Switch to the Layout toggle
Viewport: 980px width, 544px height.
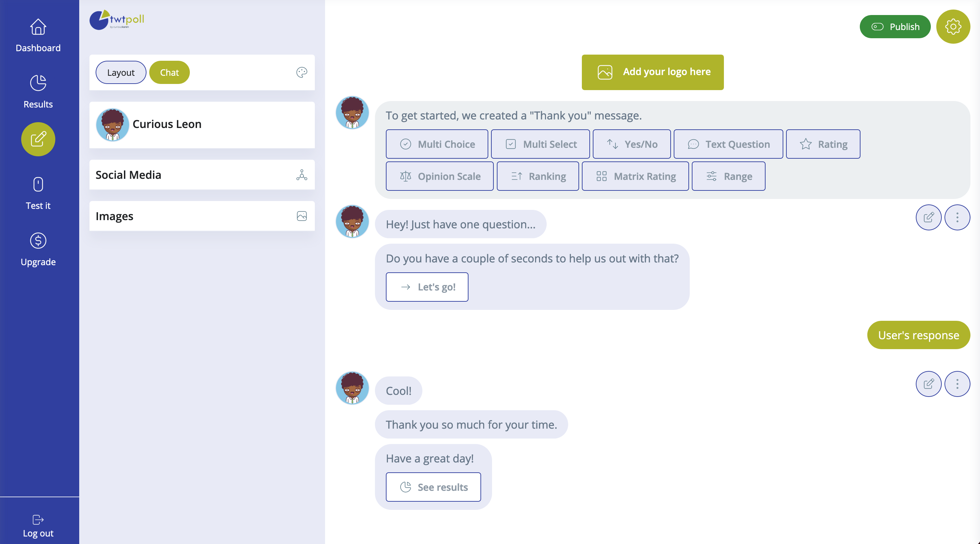(121, 72)
